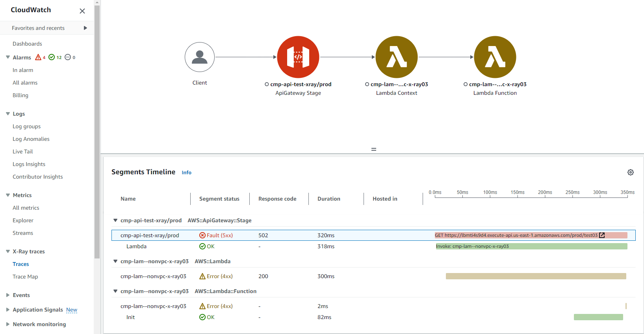Open Trace Map in sidebar
This screenshot has height=334, width=644.
point(25,277)
